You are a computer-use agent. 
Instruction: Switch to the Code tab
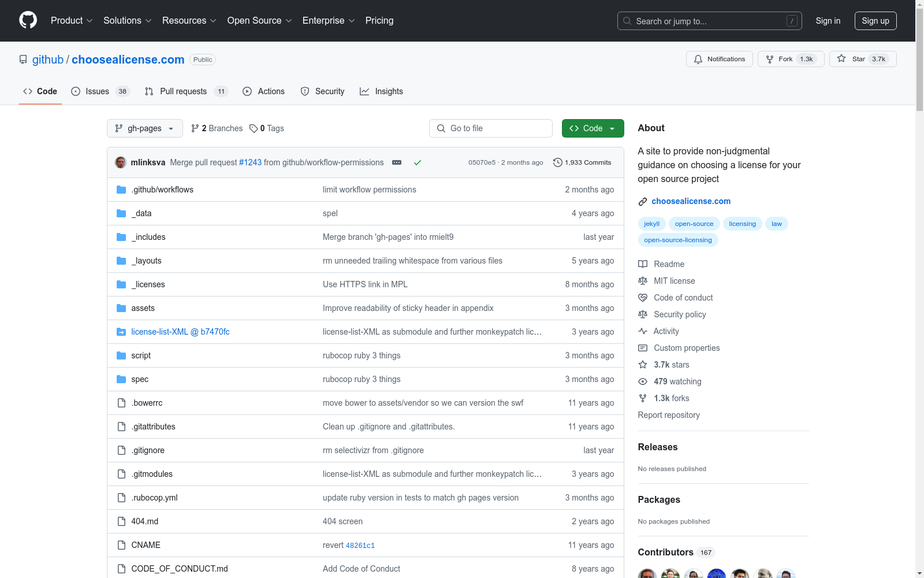tap(40, 91)
